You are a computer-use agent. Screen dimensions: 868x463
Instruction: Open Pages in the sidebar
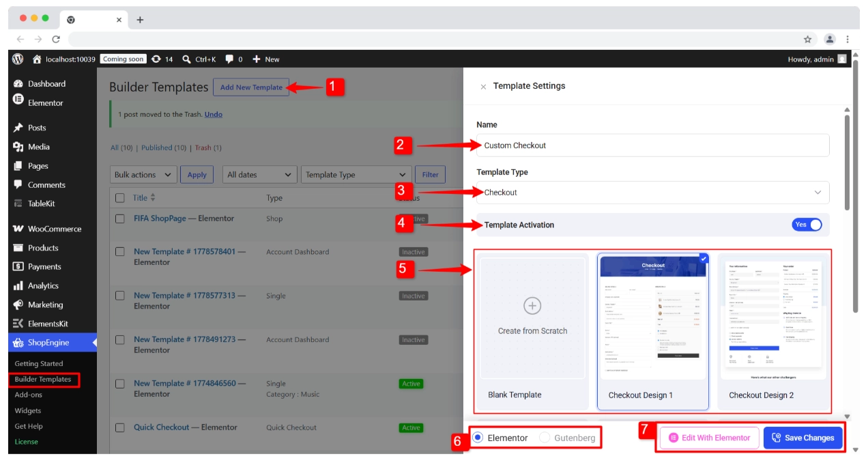click(38, 166)
